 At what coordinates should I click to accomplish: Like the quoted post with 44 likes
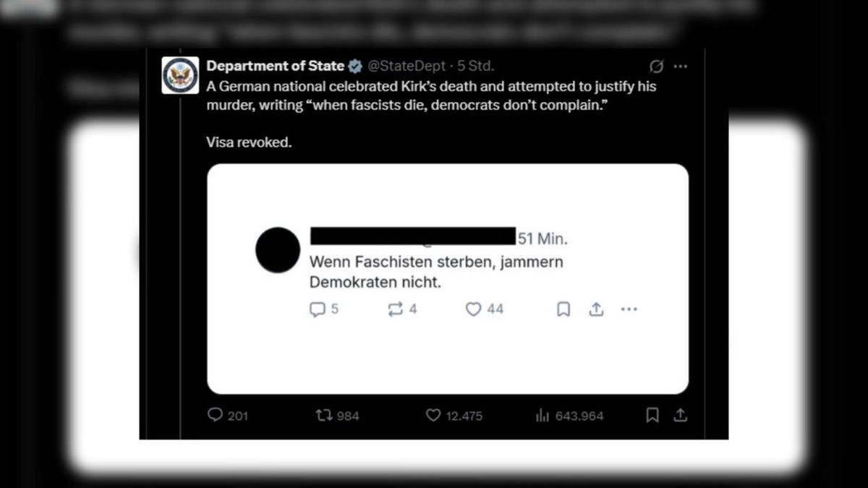pos(473,309)
